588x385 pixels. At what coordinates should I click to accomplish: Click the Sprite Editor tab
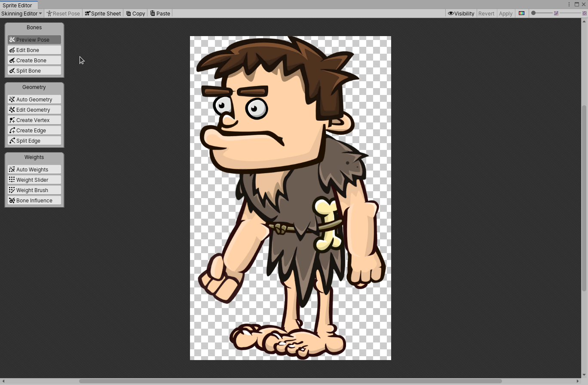[x=17, y=5]
